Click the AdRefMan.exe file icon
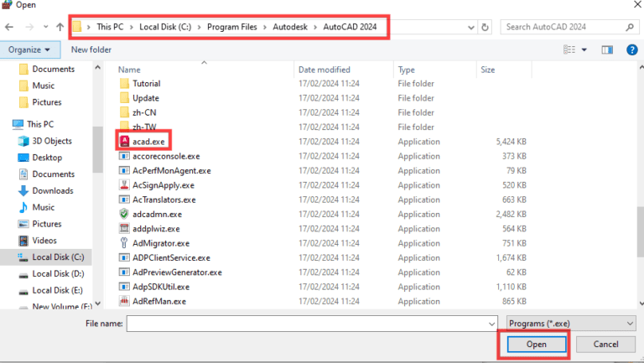The image size is (644, 363). pos(124,300)
